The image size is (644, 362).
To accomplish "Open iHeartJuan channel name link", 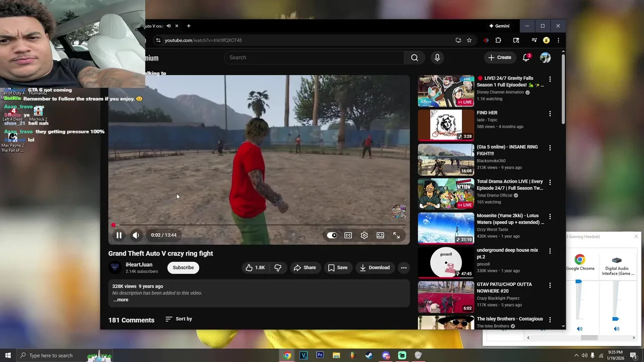I will pyautogui.click(x=139, y=264).
